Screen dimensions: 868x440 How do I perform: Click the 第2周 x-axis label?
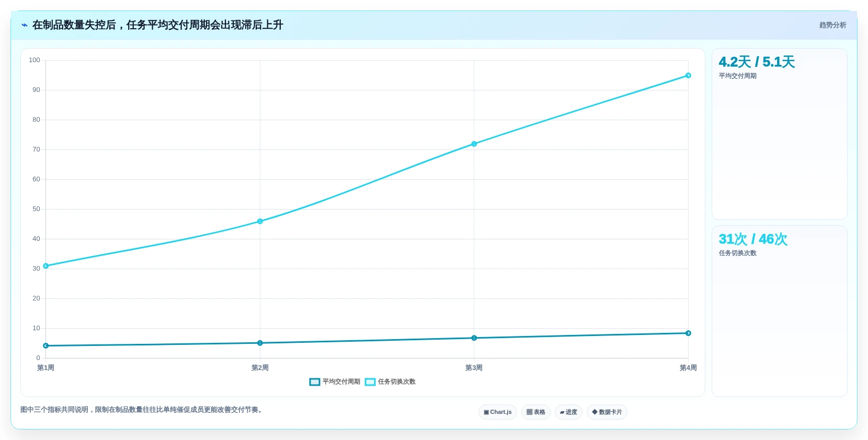click(x=260, y=368)
